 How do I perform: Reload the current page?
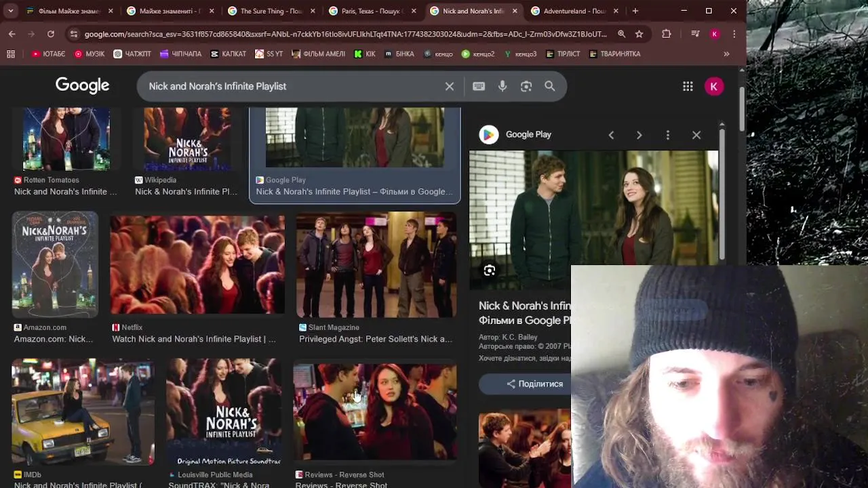(51, 34)
